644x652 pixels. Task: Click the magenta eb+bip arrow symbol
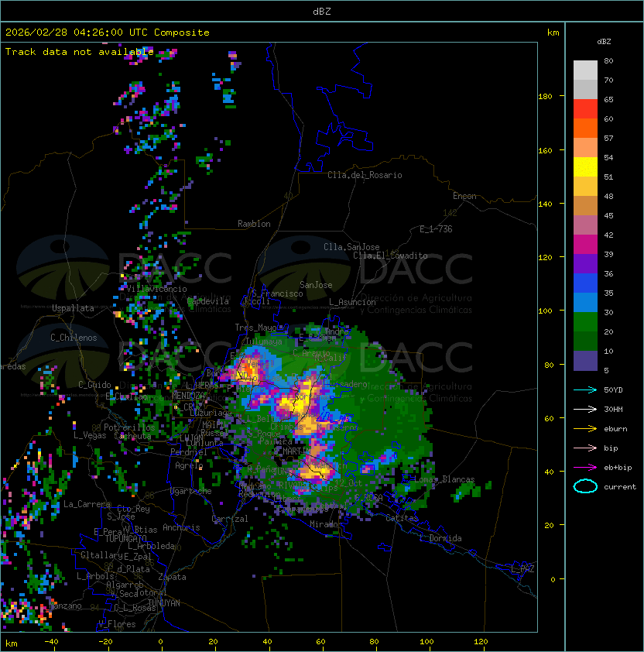point(585,468)
